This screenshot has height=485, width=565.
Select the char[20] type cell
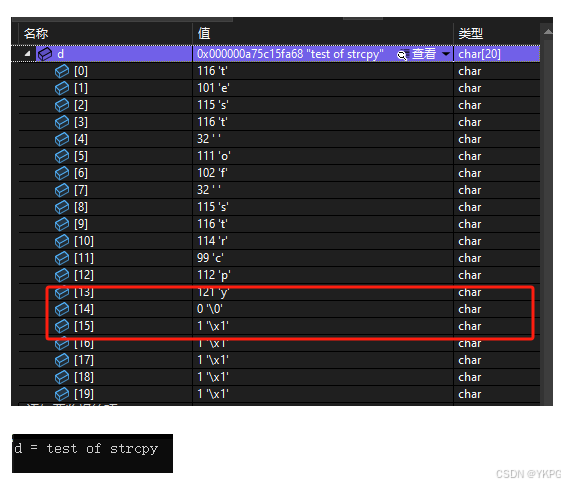pos(479,54)
